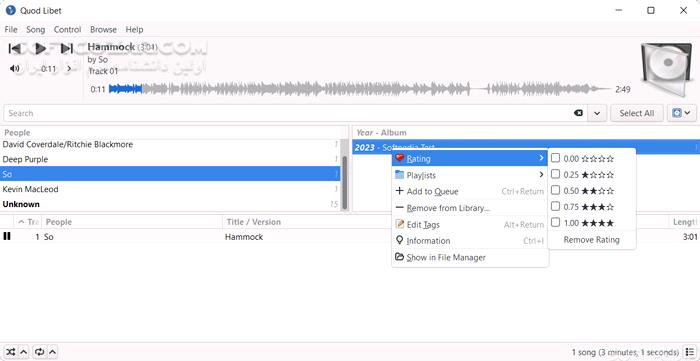Check the 1.00 rating box
700x361 pixels.
pyautogui.click(x=555, y=222)
